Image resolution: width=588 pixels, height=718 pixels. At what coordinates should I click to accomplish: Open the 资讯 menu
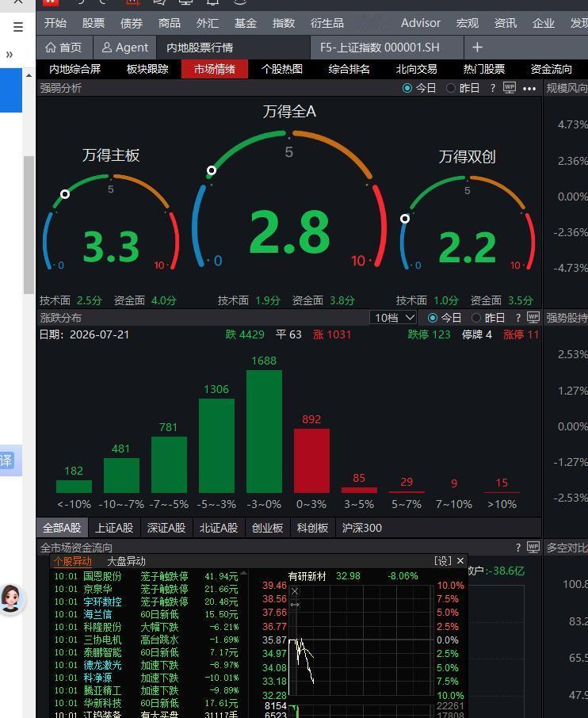506,23
